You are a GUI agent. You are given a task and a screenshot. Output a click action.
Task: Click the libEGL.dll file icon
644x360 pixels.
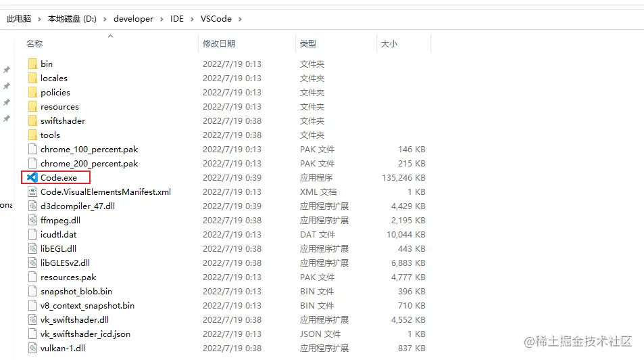32,248
